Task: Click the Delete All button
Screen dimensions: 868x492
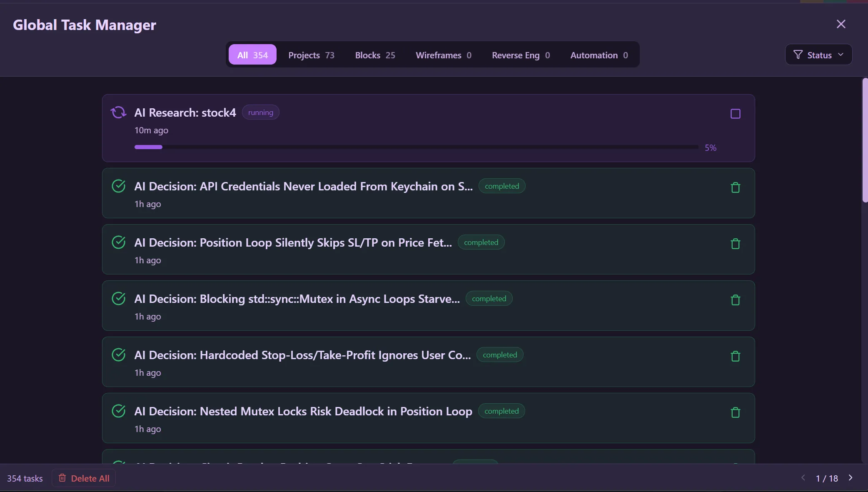Action: [x=84, y=478]
